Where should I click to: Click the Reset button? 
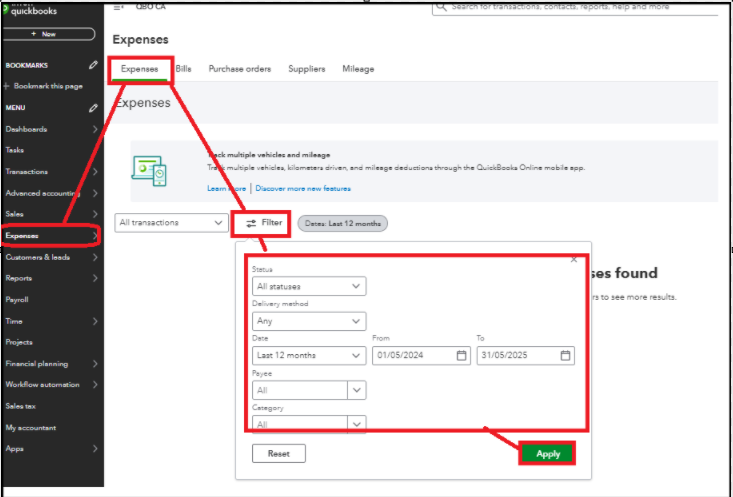tap(279, 454)
